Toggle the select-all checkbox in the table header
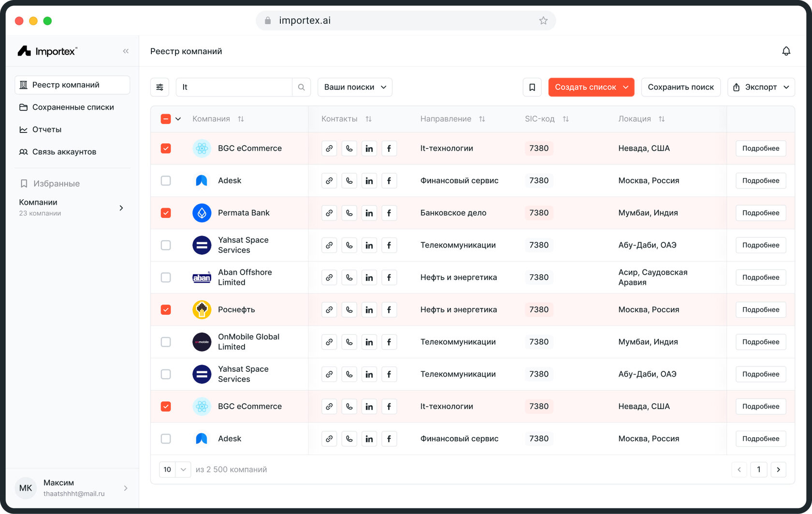Screen dimensions: 812x514 (166, 119)
